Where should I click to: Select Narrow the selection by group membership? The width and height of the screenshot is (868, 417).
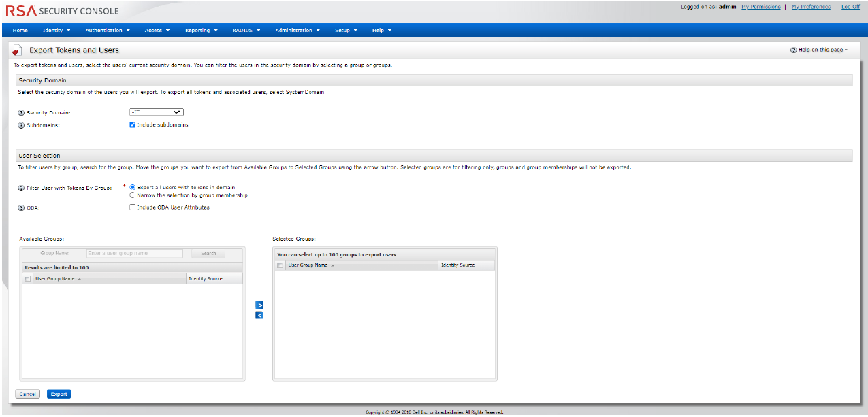tap(133, 195)
